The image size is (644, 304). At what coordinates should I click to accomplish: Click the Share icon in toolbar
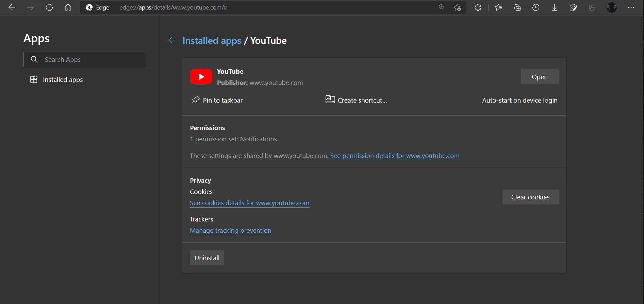(592, 7)
